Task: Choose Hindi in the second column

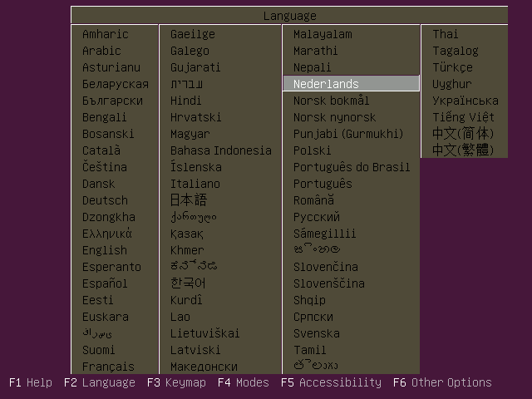Action: coord(186,101)
